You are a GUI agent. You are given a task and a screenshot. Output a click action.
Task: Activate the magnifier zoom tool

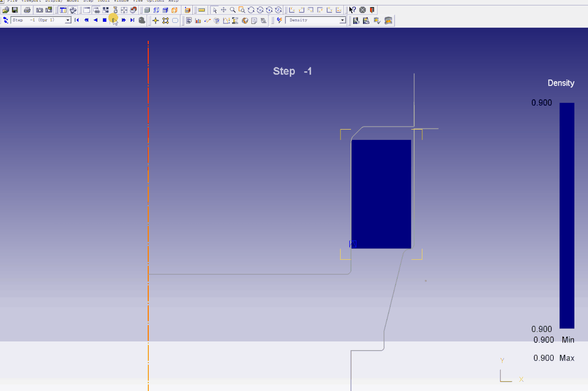point(233,10)
